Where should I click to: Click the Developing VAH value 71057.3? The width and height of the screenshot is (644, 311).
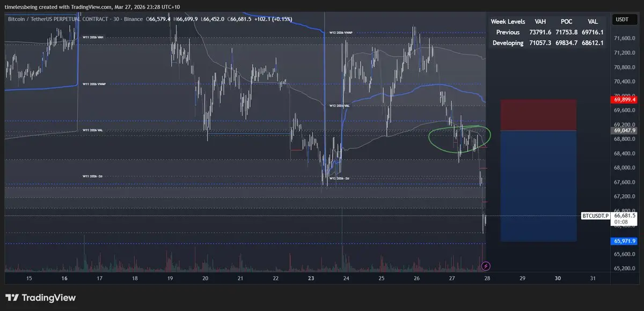pos(540,43)
